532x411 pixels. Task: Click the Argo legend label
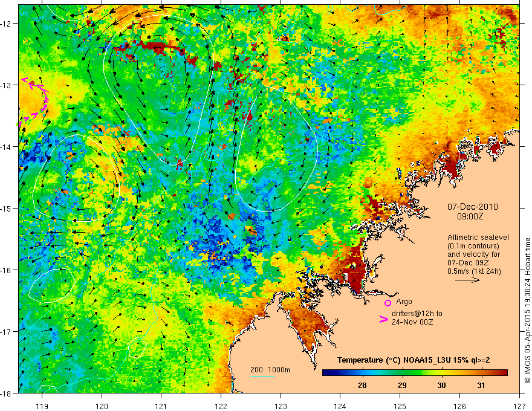point(404,302)
